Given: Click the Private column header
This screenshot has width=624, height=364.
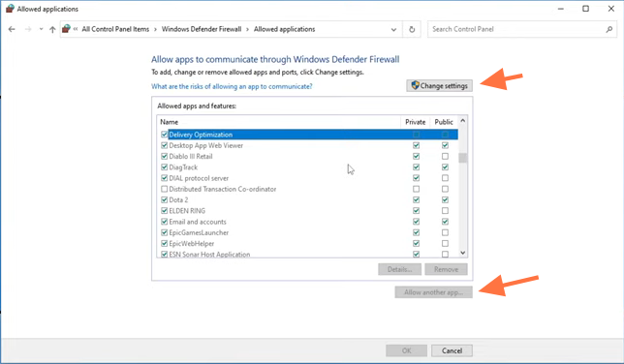Looking at the screenshot, I should coord(415,122).
